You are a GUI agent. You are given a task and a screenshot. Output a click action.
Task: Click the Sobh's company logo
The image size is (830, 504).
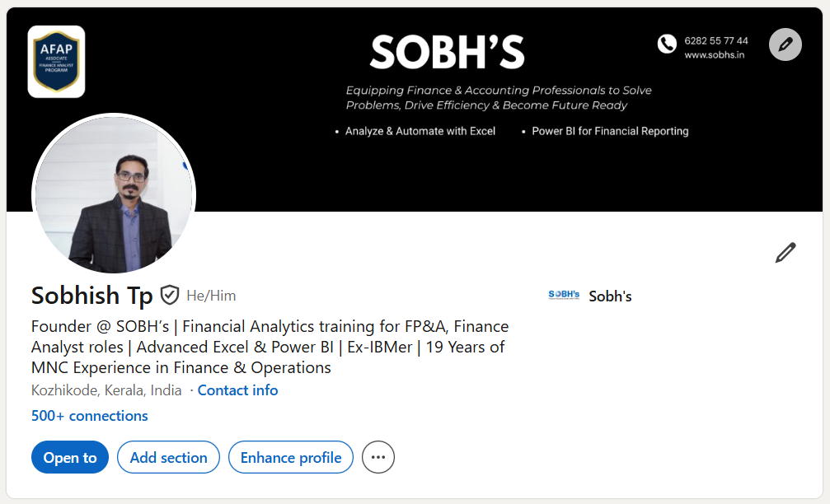click(562, 294)
